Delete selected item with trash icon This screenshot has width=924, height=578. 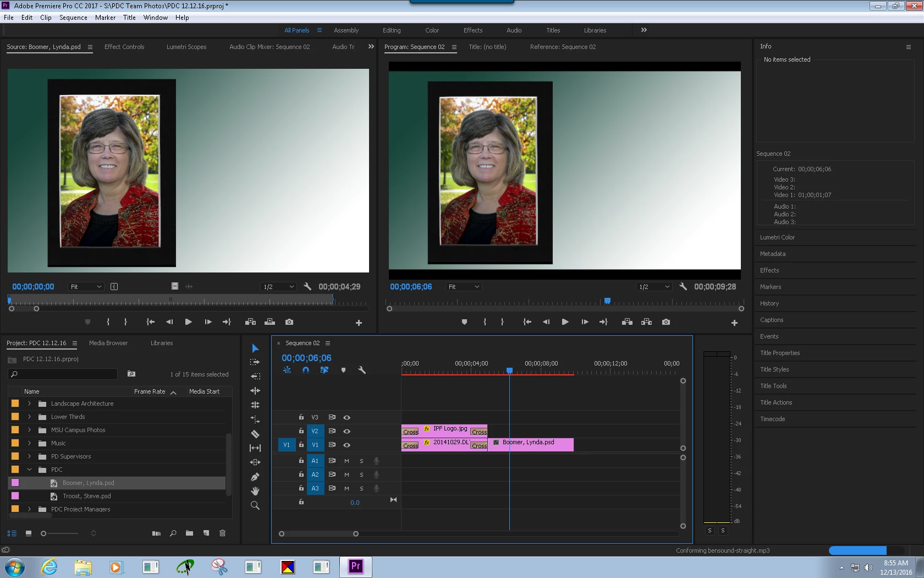[223, 533]
